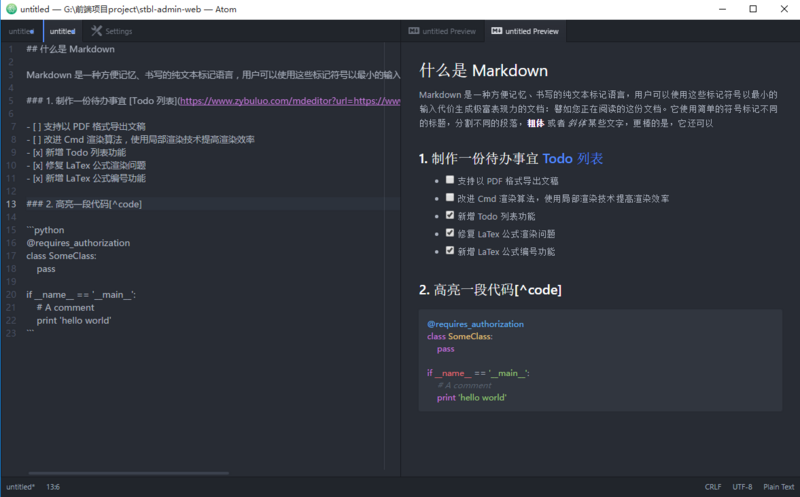The image size is (800, 497).
Task: Click the '```python' line in editor
Action: tap(45, 230)
